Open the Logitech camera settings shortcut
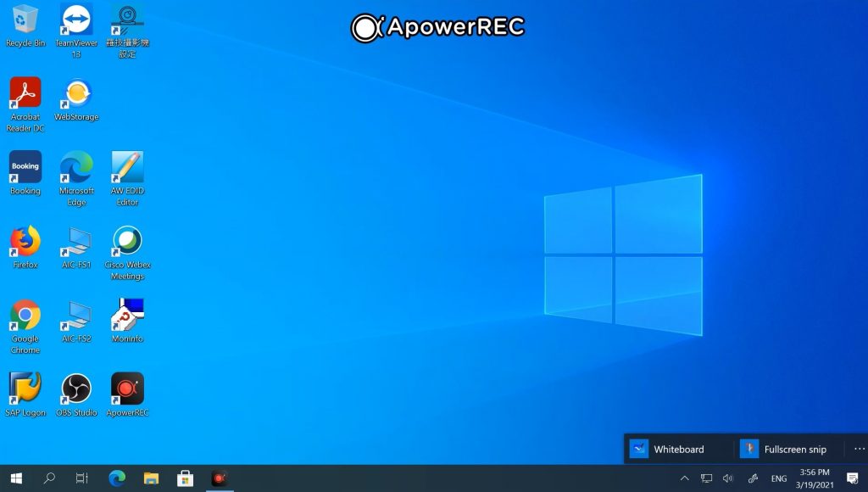Viewport: 868px width, 492px height. [x=127, y=31]
